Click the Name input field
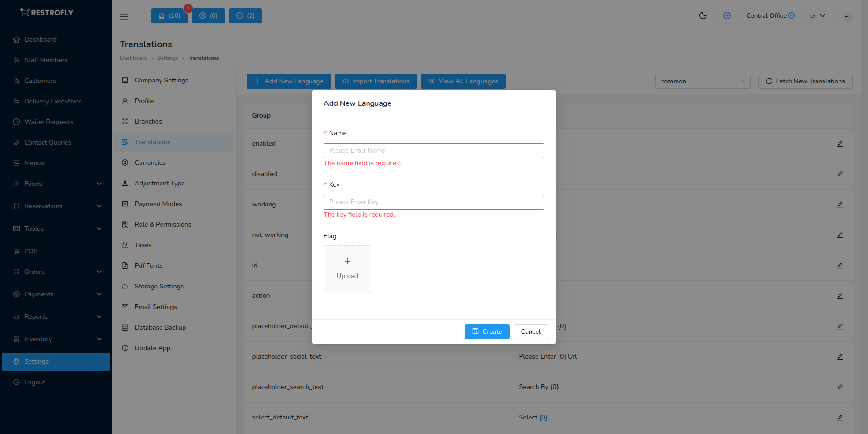 [x=434, y=151]
